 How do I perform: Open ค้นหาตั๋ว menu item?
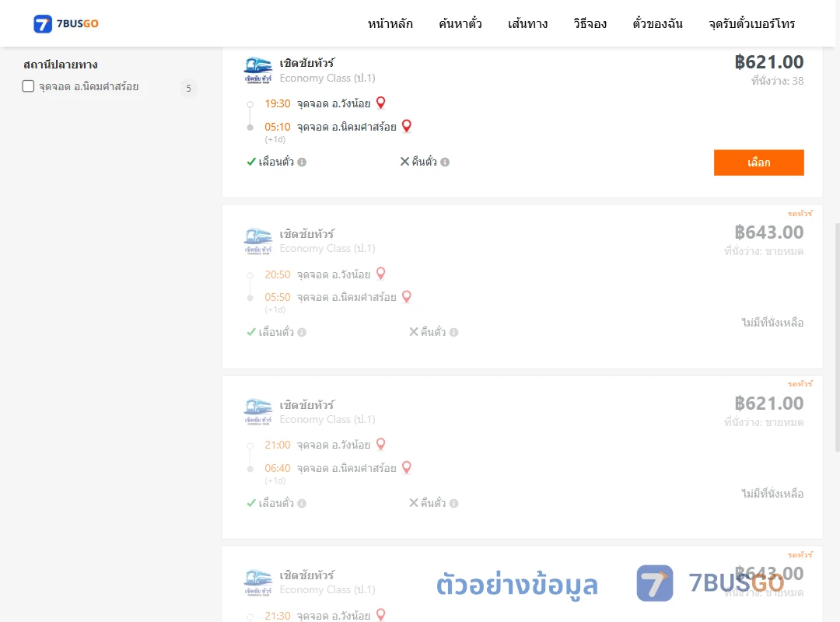[460, 23]
